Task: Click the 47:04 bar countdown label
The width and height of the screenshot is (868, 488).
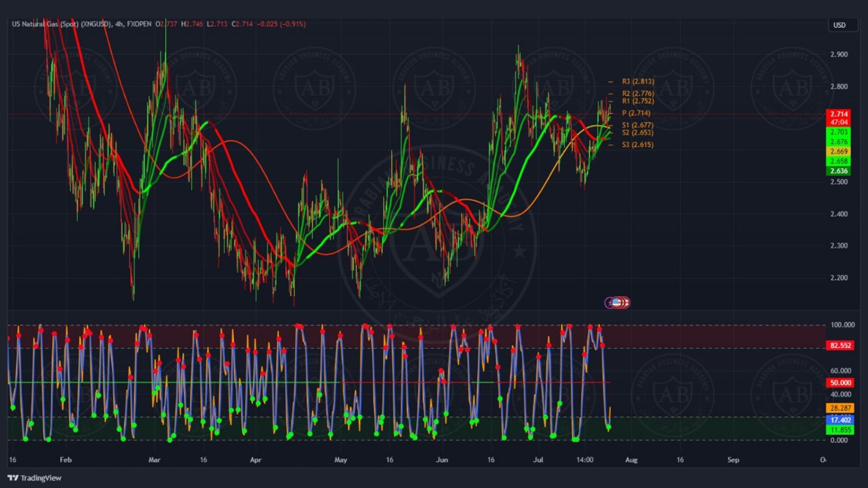Action: click(x=839, y=123)
